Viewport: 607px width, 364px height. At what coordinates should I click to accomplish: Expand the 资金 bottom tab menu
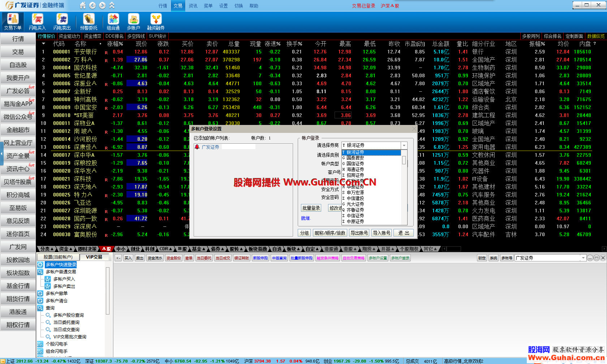pos(66,249)
